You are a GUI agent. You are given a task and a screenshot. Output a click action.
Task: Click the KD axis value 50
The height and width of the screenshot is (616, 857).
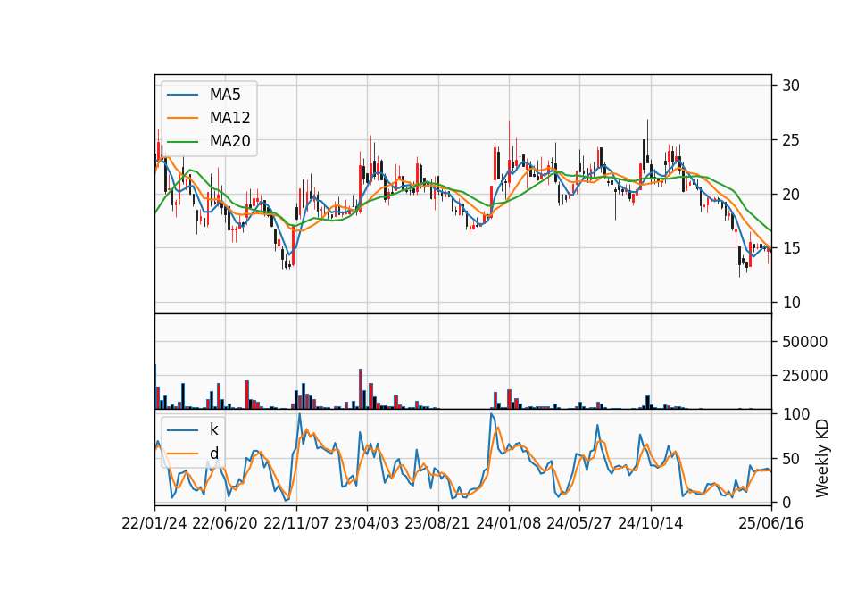point(791,459)
